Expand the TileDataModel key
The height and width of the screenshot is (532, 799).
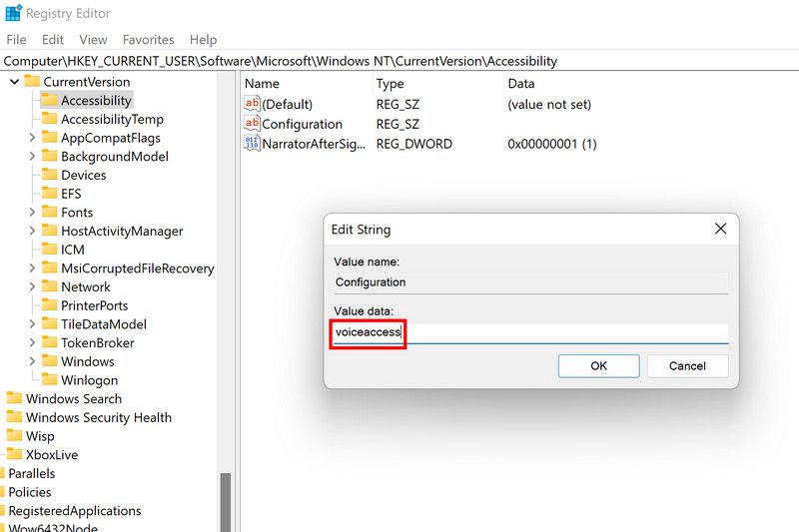[x=32, y=323]
